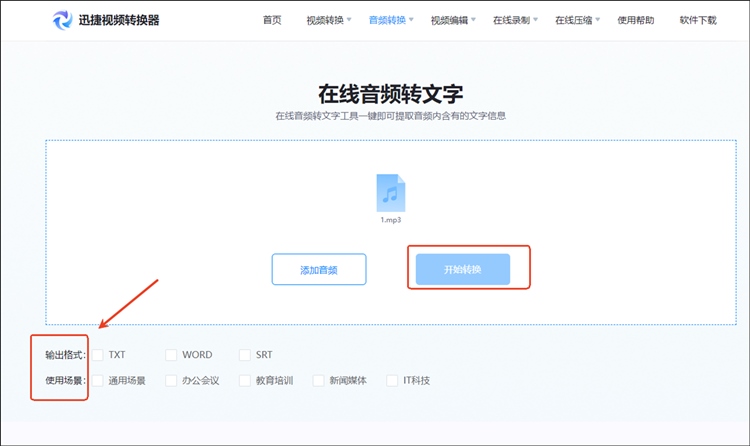Click the 在线音频转文字 heading
Screen dimensions: 750x446
coord(391,94)
